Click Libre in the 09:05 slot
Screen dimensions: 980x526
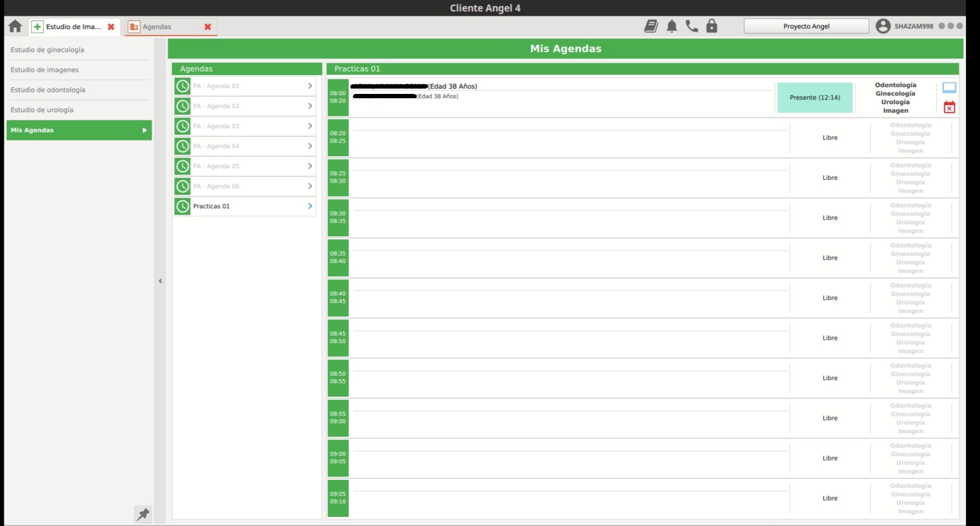click(x=830, y=498)
